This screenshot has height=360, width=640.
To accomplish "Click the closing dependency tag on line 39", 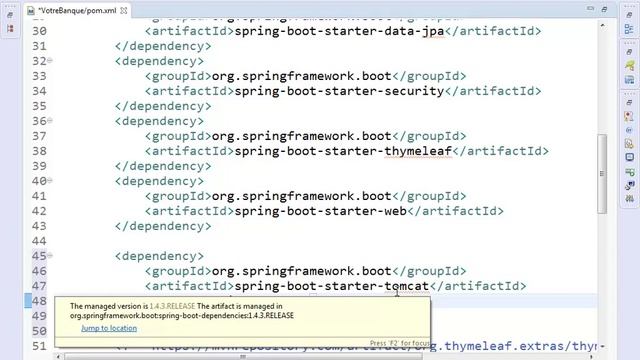I will pos(163,166).
